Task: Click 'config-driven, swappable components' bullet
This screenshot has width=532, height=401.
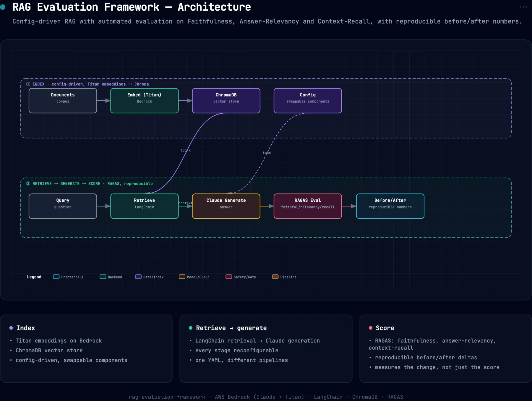Action: (x=71, y=360)
